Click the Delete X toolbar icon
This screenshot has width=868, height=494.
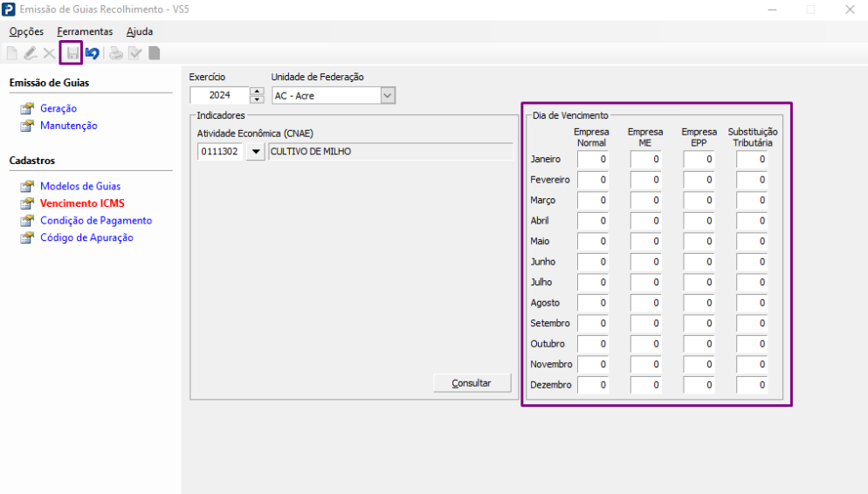point(49,53)
